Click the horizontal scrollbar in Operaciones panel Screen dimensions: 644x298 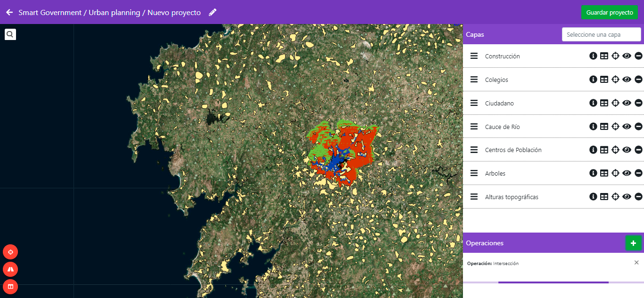[553, 282]
